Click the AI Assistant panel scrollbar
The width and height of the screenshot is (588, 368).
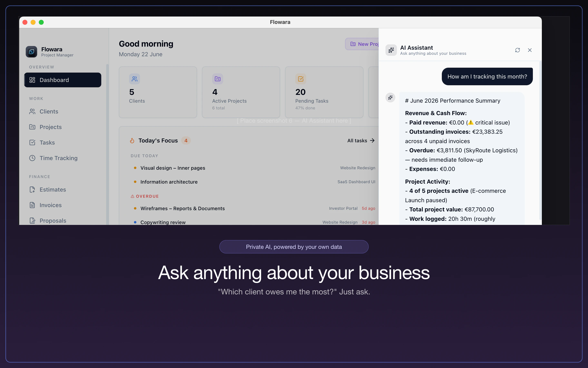point(540,141)
